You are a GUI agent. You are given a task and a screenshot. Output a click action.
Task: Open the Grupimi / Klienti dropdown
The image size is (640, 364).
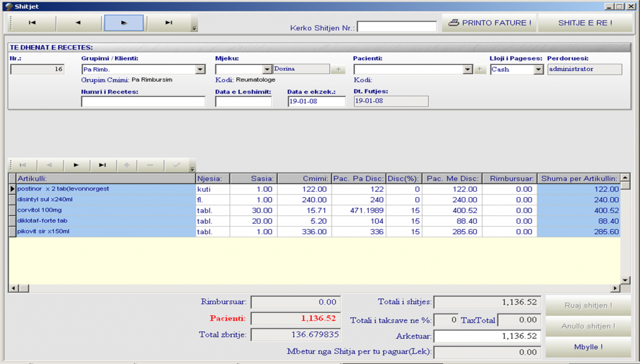(200, 69)
